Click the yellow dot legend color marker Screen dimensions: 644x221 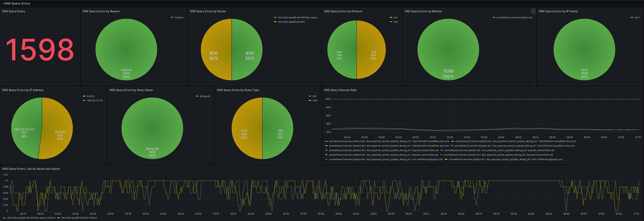tap(391, 18)
